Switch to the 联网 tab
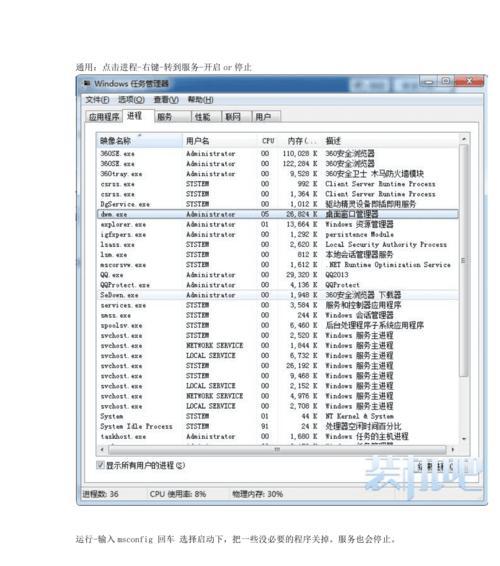This screenshot has height=566, width=500. point(236,117)
